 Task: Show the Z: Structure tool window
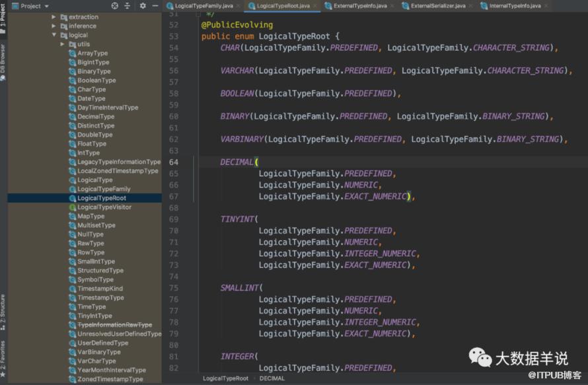click(x=3, y=312)
